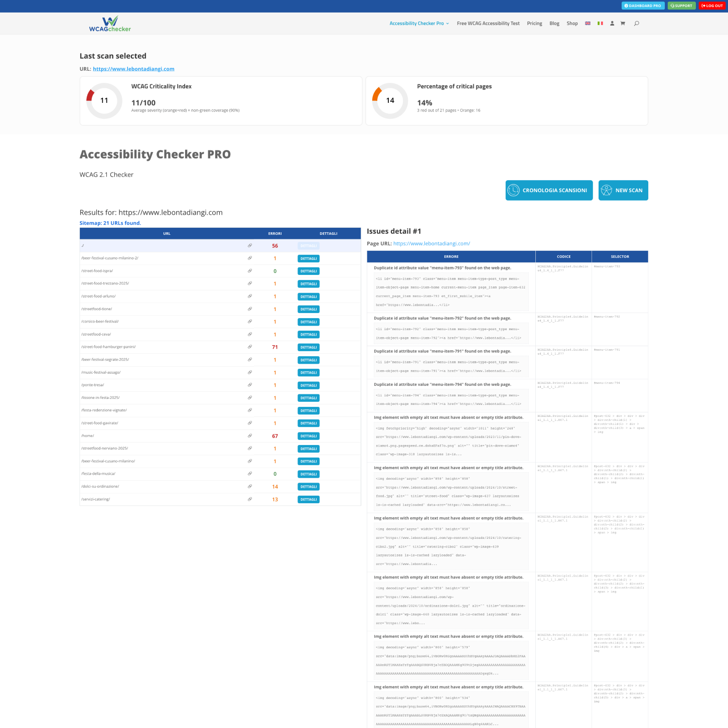Switch language with the Italian flag

click(x=600, y=24)
